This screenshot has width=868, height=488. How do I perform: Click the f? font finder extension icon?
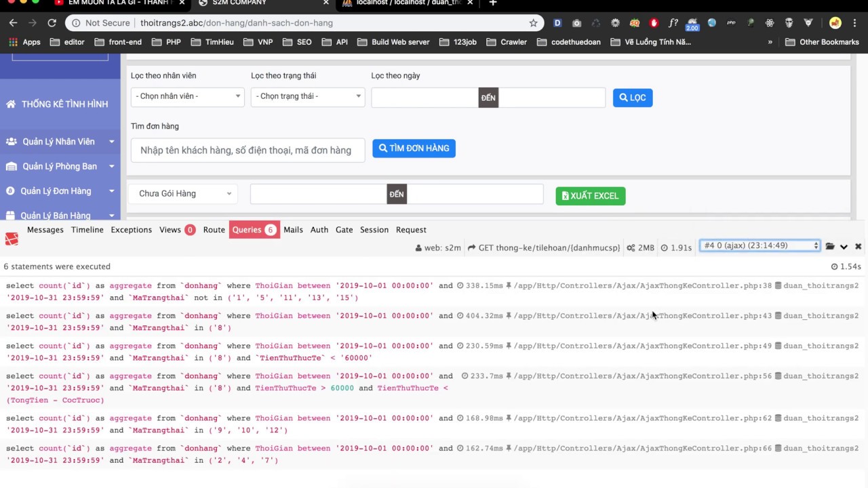(x=673, y=23)
